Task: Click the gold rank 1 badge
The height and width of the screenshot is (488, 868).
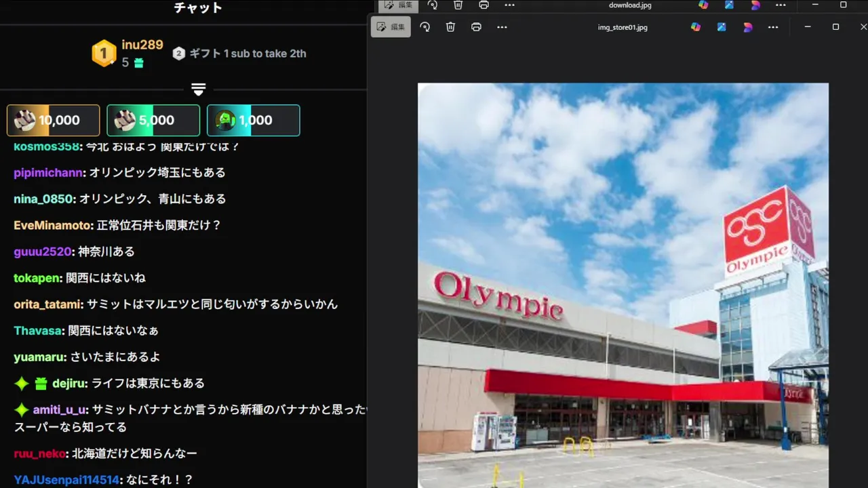Action: [104, 54]
